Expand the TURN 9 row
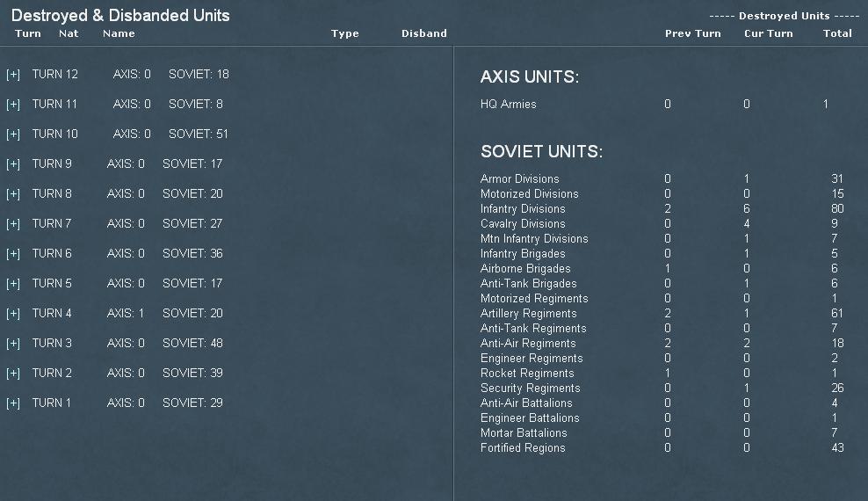Viewport: 868px width, 501px height. pyautogui.click(x=13, y=164)
